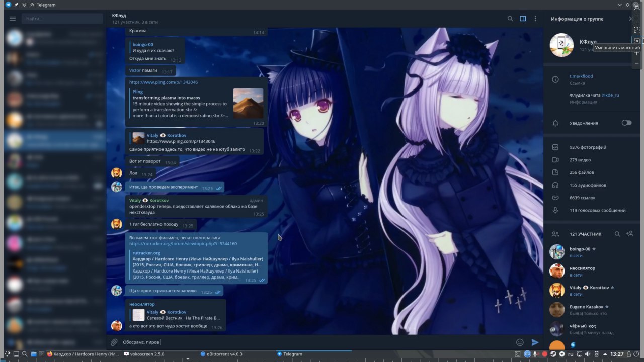Click the rutracker.org preview title

(197, 262)
